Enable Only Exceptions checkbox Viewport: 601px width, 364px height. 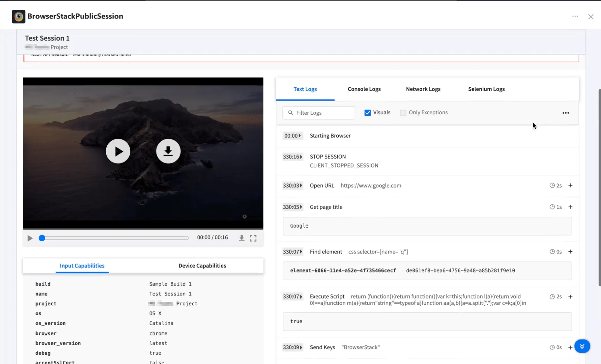click(403, 113)
